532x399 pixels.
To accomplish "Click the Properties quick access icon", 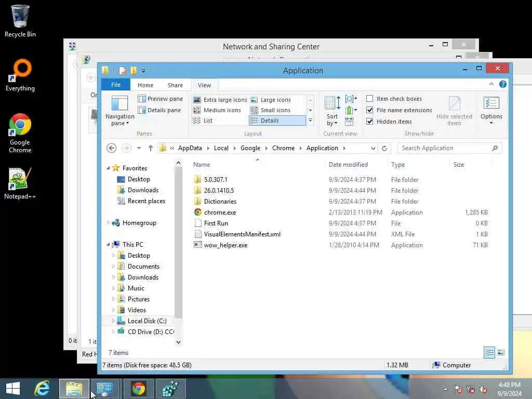I will coord(123,70).
